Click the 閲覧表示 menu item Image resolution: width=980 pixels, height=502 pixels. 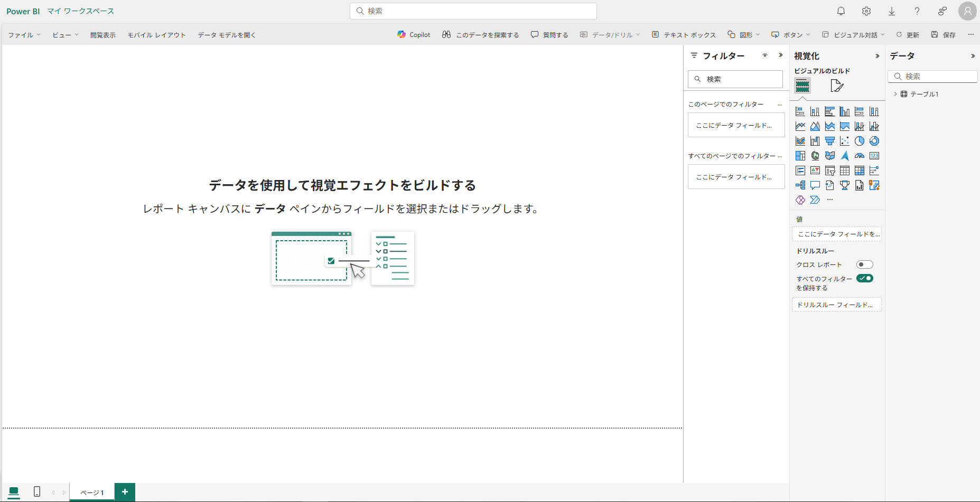click(x=102, y=35)
